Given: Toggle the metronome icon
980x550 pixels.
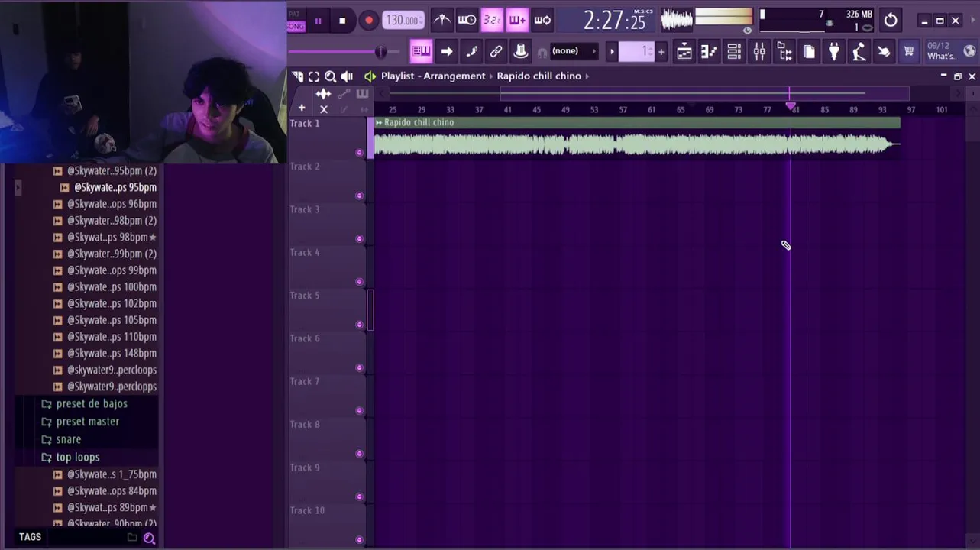Looking at the screenshot, I should (x=441, y=21).
